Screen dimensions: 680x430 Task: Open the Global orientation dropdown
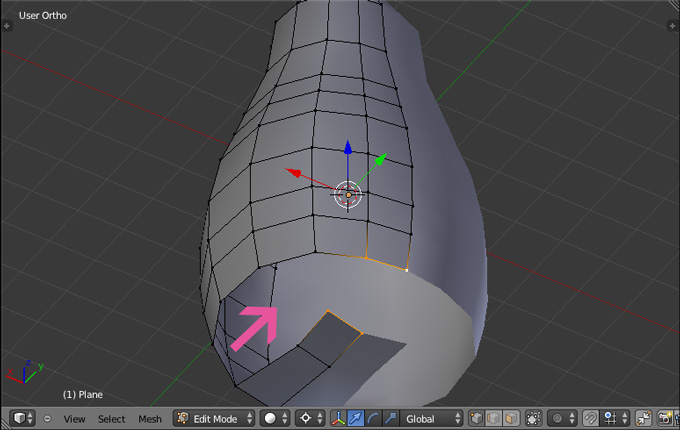coord(431,418)
